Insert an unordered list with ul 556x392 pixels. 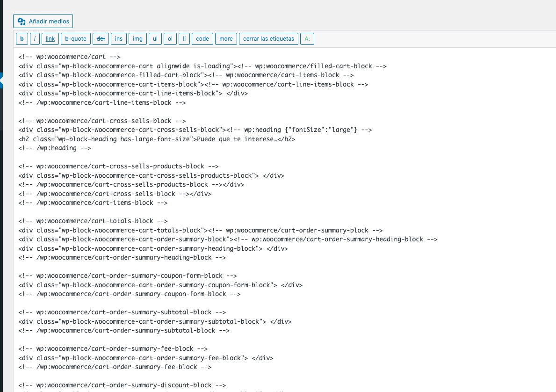click(x=155, y=39)
